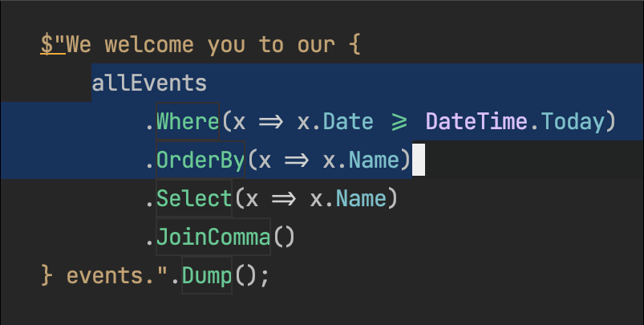
Task: Click the allEvents identifier
Action: (x=149, y=83)
